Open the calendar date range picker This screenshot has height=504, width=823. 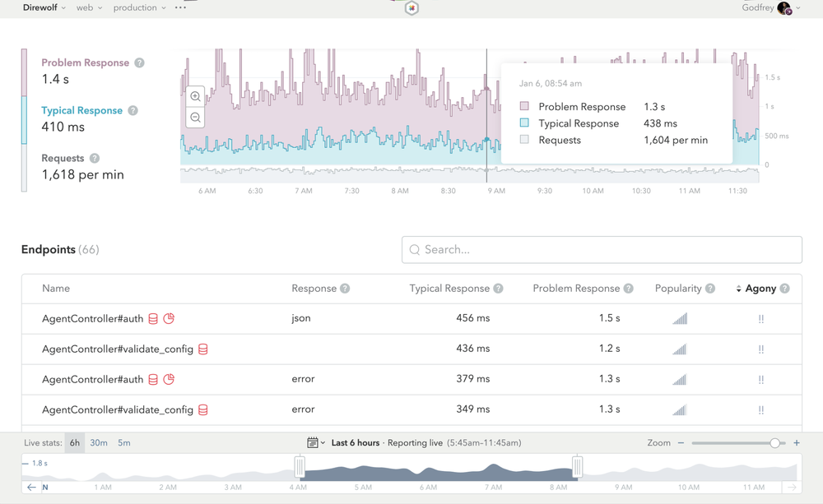tap(316, 442)
